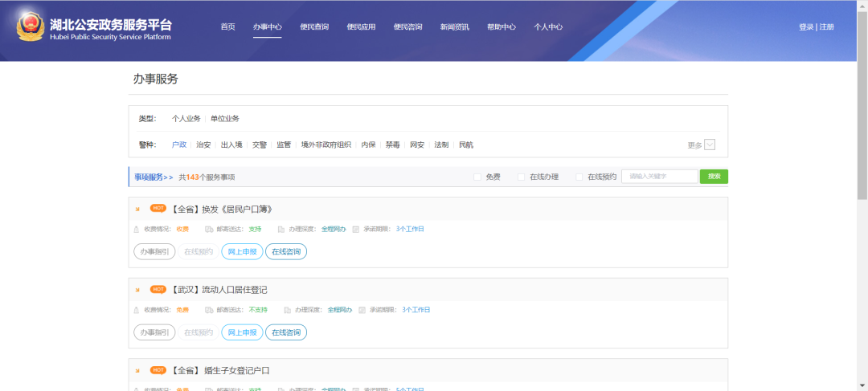Click 全程网办 in 流动人口居住登记 row
This screenshot has height=391, width=868.
[340, 310]
